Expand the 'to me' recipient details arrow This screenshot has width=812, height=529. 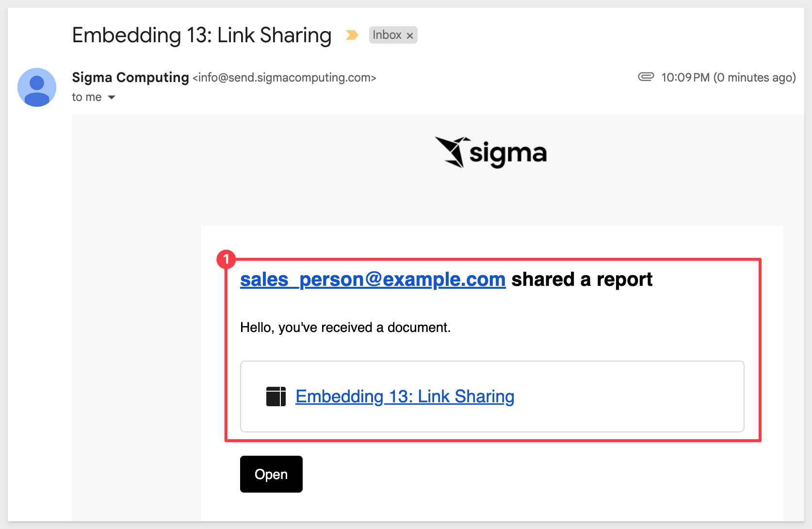click(112, 98)
